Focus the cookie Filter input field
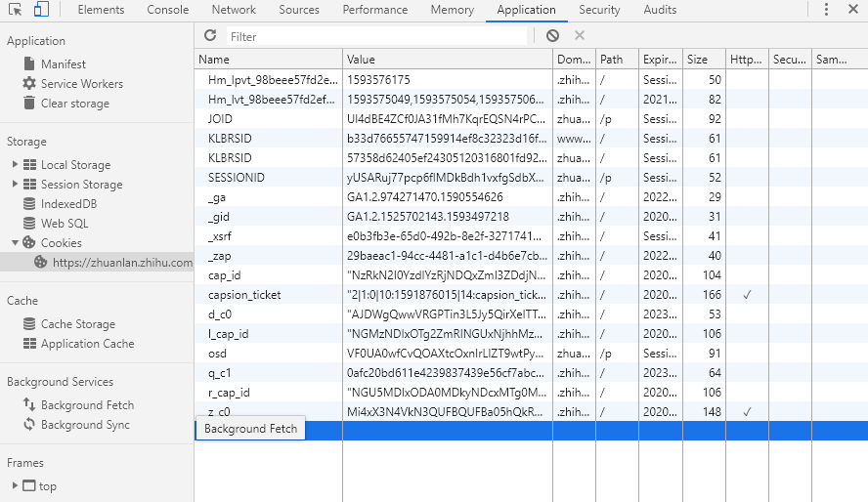Screen dimensions: 868x502 coord(376,36)
